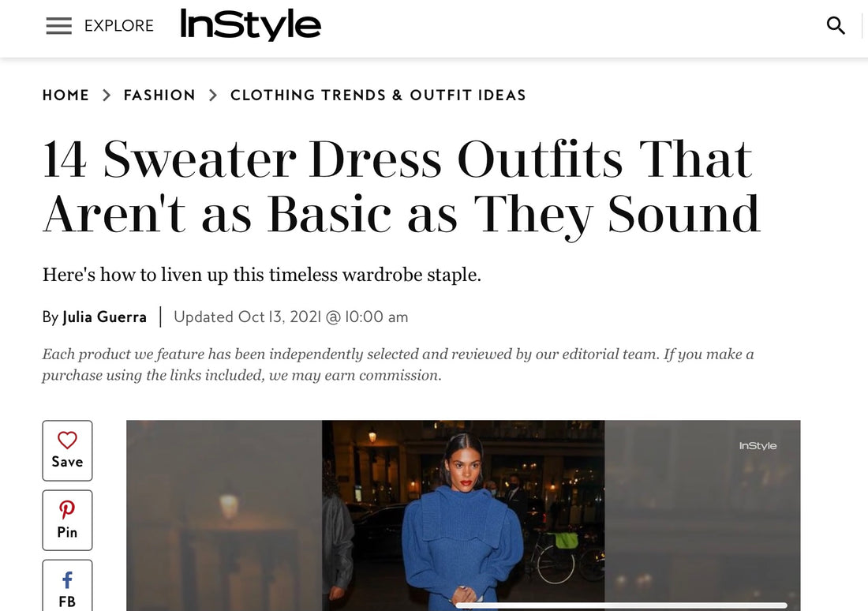Viewport: 868px width, 611px height.
Task: Open the FASHION breadcrumb
Action: (x=159, y=96)
